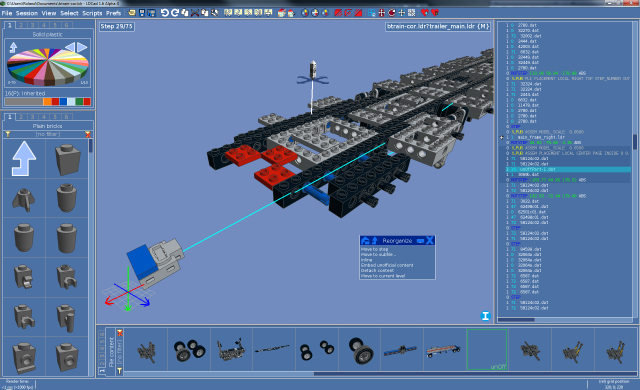Viewport: 640px width, 390px height.
Task: Pick the orange swatch in recent colors
Action: click(47, 102)
